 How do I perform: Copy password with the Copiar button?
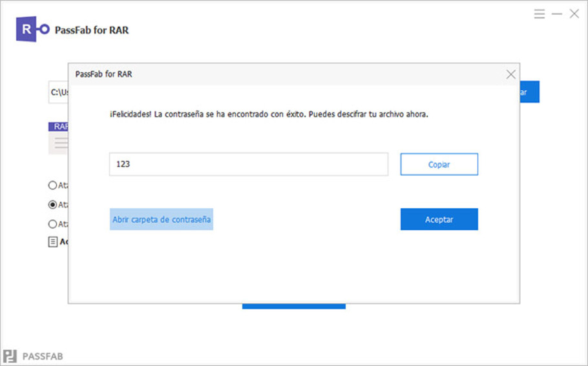[x=439, y=164]
